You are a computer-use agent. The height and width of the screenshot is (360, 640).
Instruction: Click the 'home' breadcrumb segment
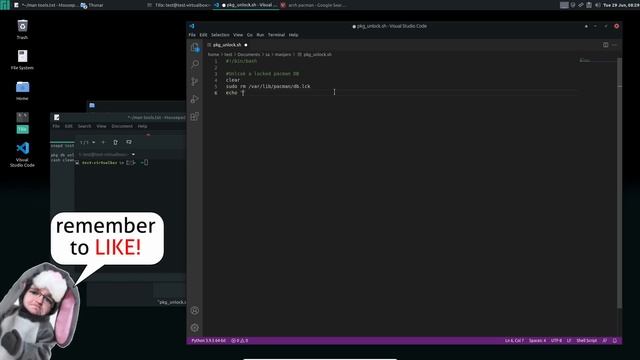click(213, 54)
